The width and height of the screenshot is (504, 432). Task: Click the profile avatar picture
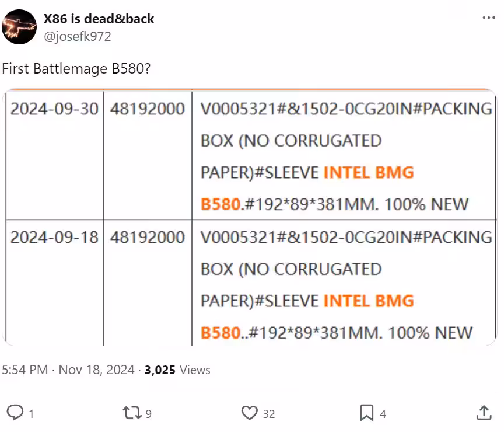[19, 27]
